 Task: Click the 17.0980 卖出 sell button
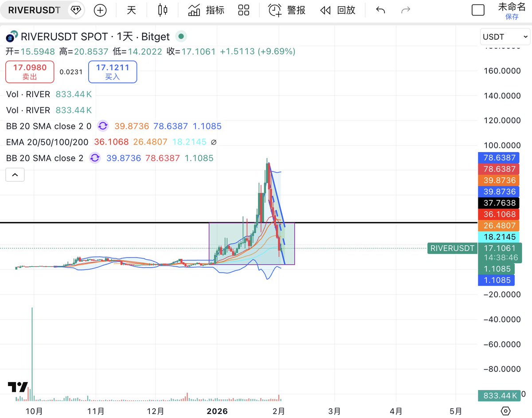(x=30, y=72)
